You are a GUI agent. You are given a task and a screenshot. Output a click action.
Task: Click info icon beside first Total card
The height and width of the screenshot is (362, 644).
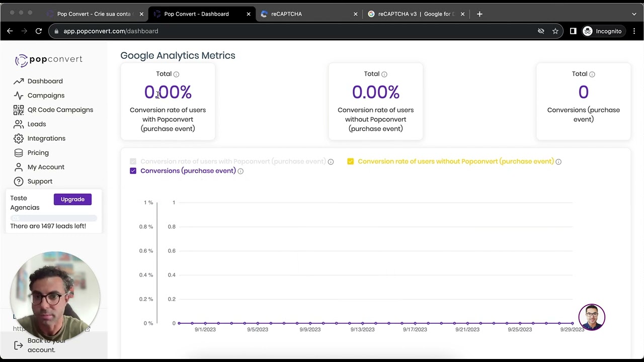pyautogui.click(x=176, y=74)
